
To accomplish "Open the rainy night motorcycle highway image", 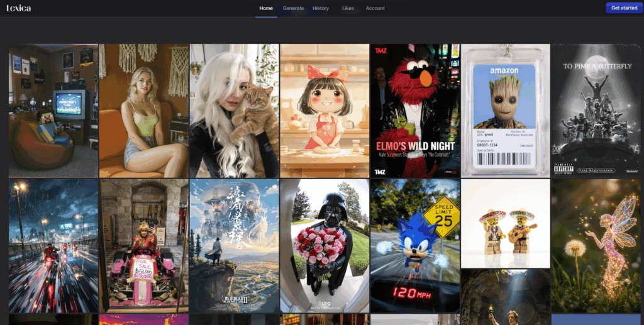I will pos(53,246).
